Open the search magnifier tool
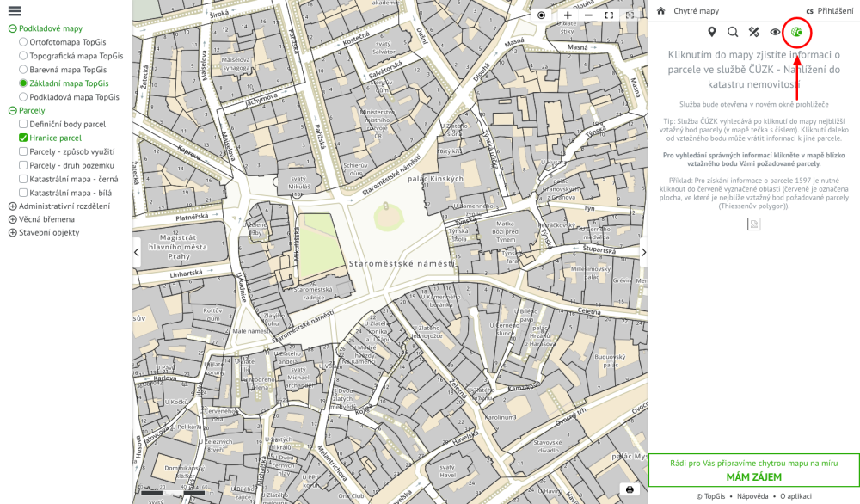The height and width of the screenshot is (504, 860). point(733,33)
